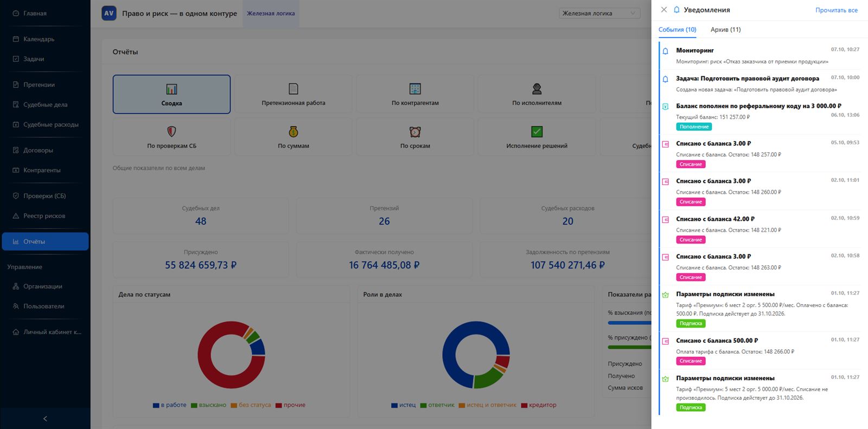The image size is (868, 429).
Task: Close the Уведомления panel
Action: click(663, 10)
